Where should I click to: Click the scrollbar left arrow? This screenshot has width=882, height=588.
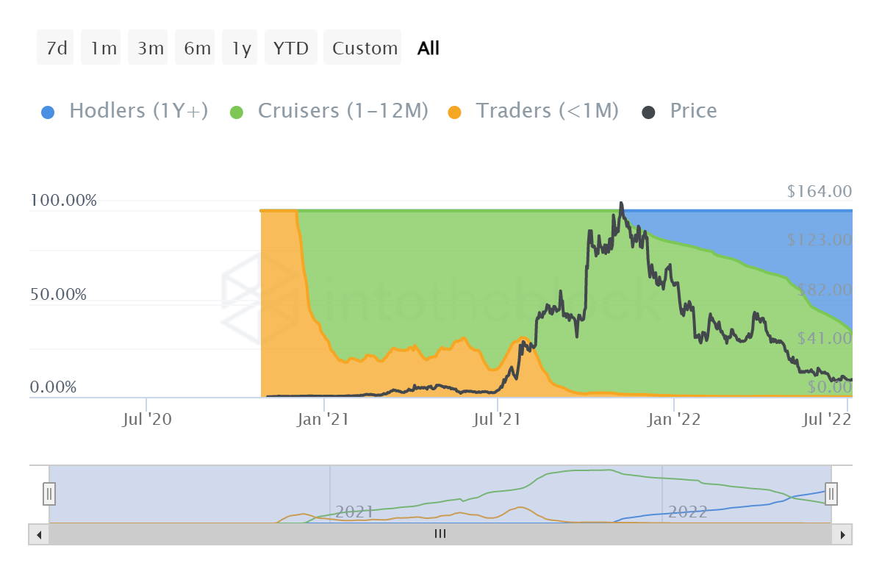click(x=39, y=534)
